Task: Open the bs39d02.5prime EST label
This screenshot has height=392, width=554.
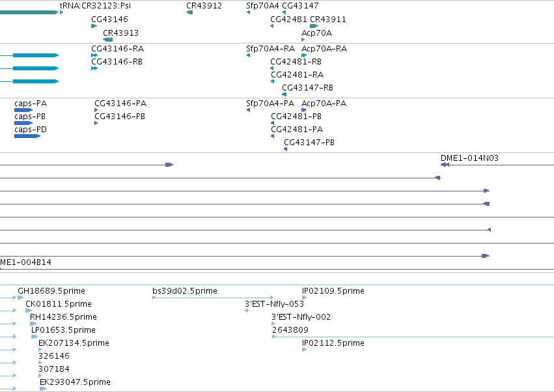Action: (x=185, y=290)
